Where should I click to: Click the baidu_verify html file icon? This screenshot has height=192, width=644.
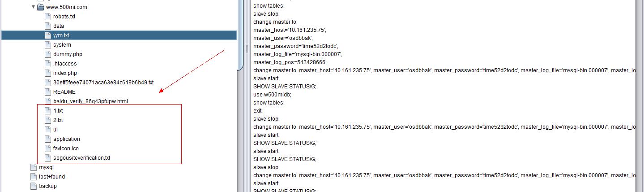pos(48,101)
